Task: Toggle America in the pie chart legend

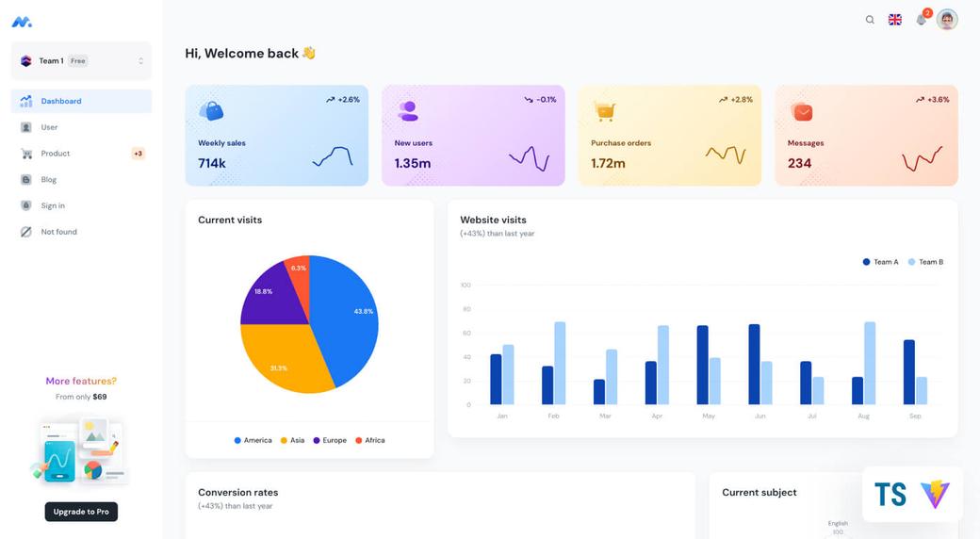Action: click(253, 440)
